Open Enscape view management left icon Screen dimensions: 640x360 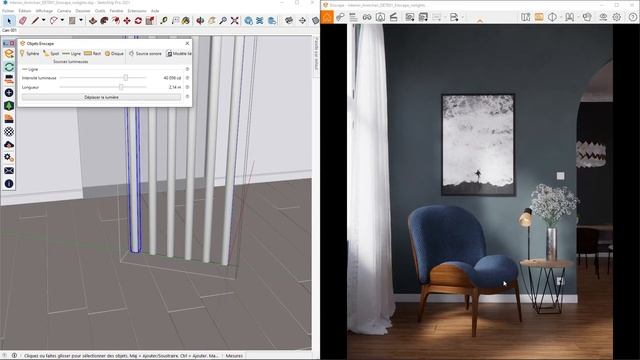[x=9, y=80]
